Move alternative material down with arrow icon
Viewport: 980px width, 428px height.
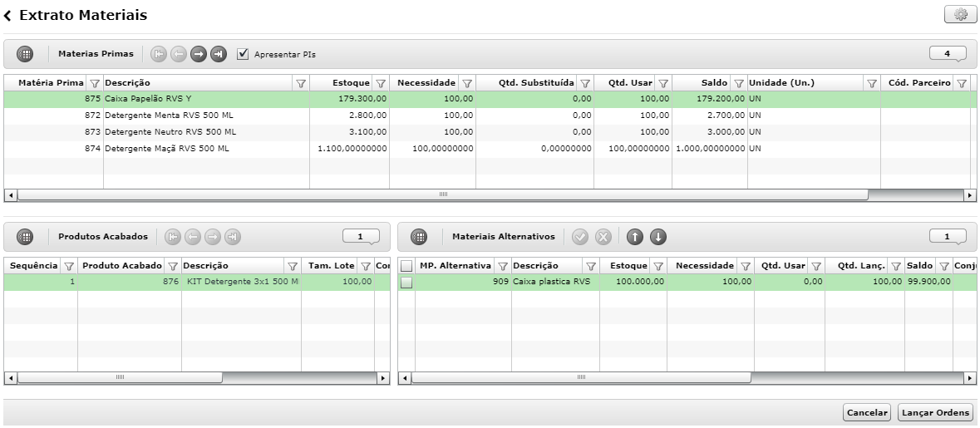(658, 237)
